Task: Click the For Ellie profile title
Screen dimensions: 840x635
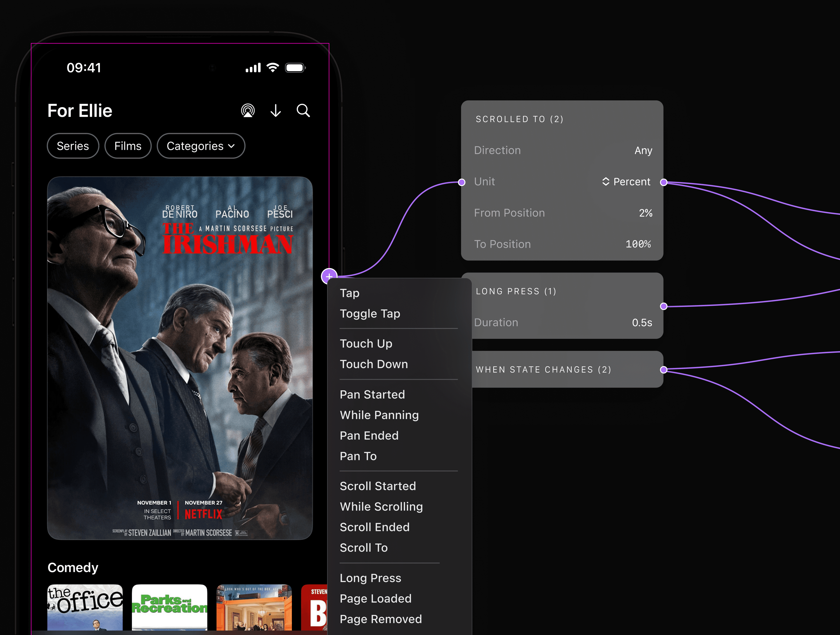Action: 80,111
